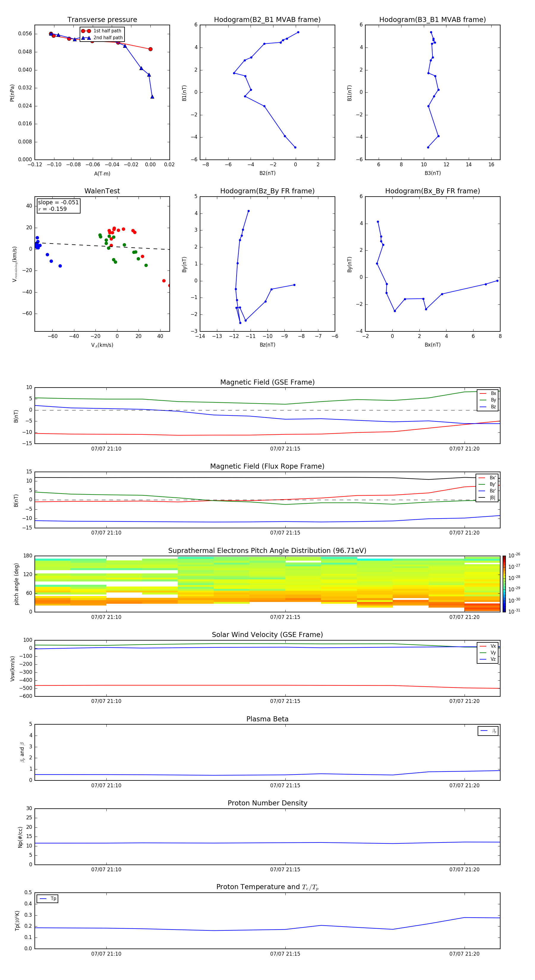
Task: Click the 'Tp' legend entry
Action: [48, 899]
